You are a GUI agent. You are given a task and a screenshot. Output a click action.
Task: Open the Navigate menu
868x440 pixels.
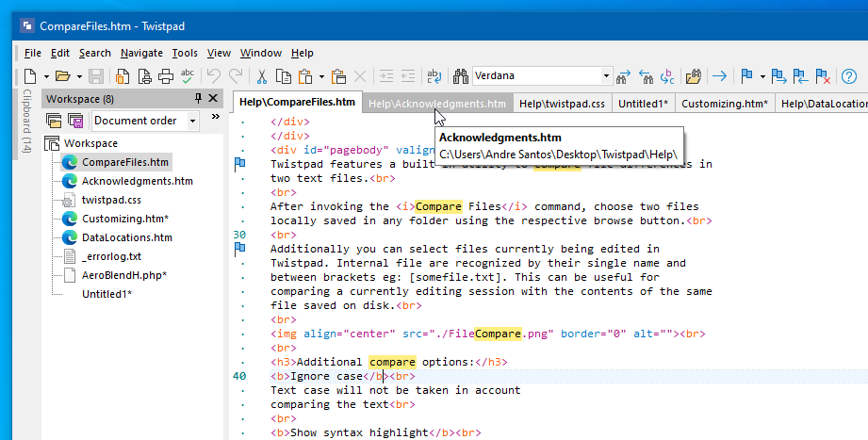click(141, 53)
